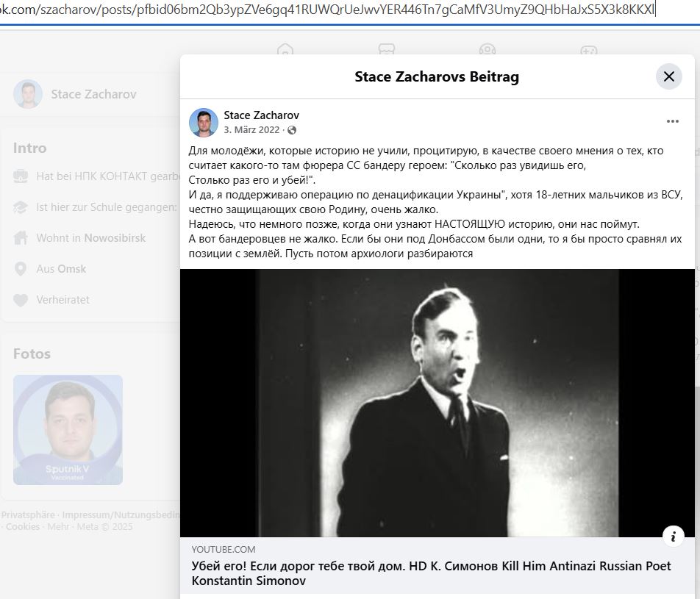Click the Stace Zacharov name in the profile sidebar

[x=93, y=94]
